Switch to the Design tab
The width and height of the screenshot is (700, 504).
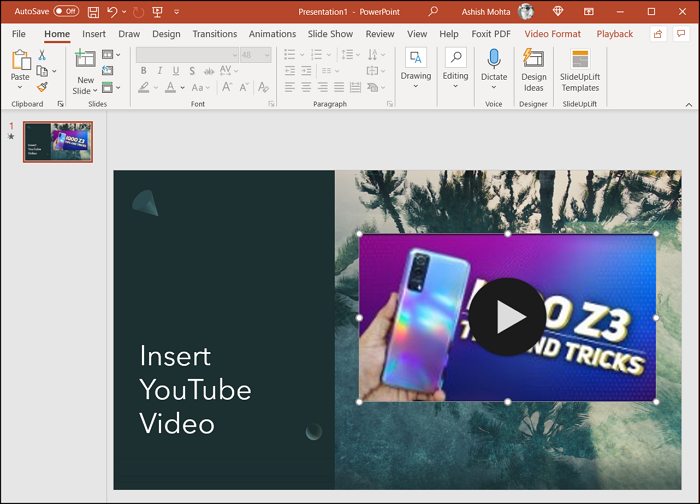pos(166,34)
